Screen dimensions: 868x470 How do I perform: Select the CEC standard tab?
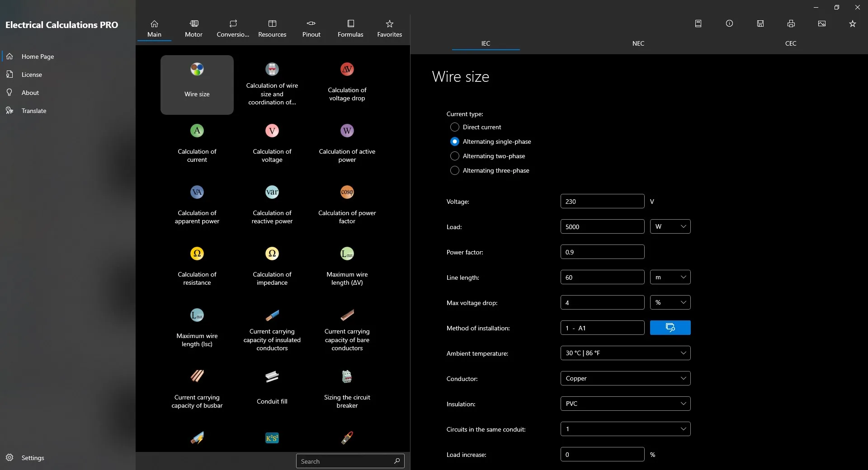coord(791,43)
